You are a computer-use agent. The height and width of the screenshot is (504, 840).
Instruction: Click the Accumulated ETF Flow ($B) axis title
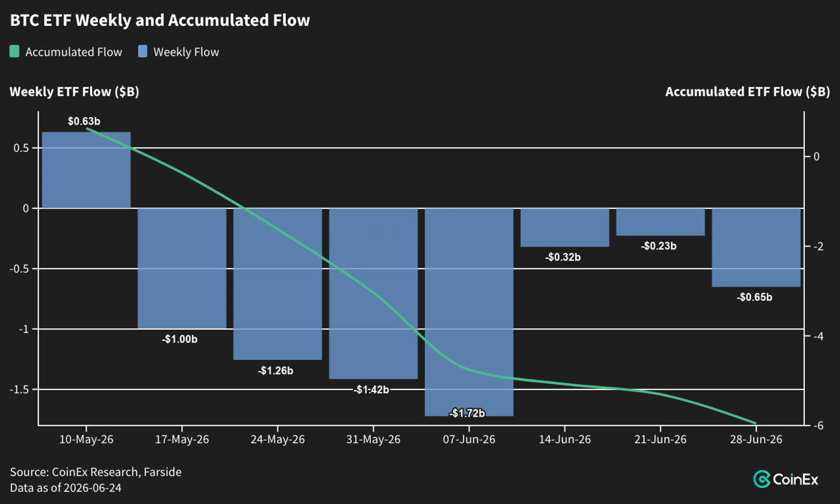pos(748,92)
